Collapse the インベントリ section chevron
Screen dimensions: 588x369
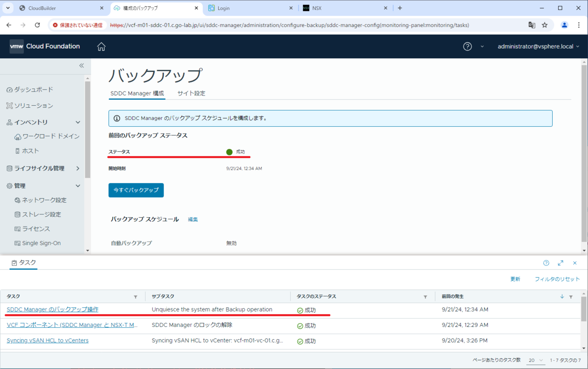pyautogui.click(x=78, y=122)
